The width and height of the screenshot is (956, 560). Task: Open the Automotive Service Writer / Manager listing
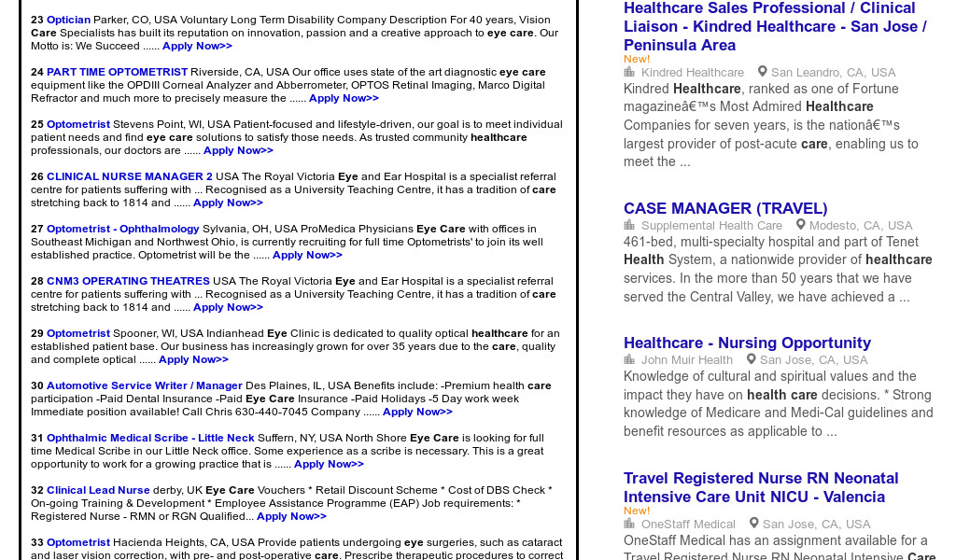(x=145, y=386)
